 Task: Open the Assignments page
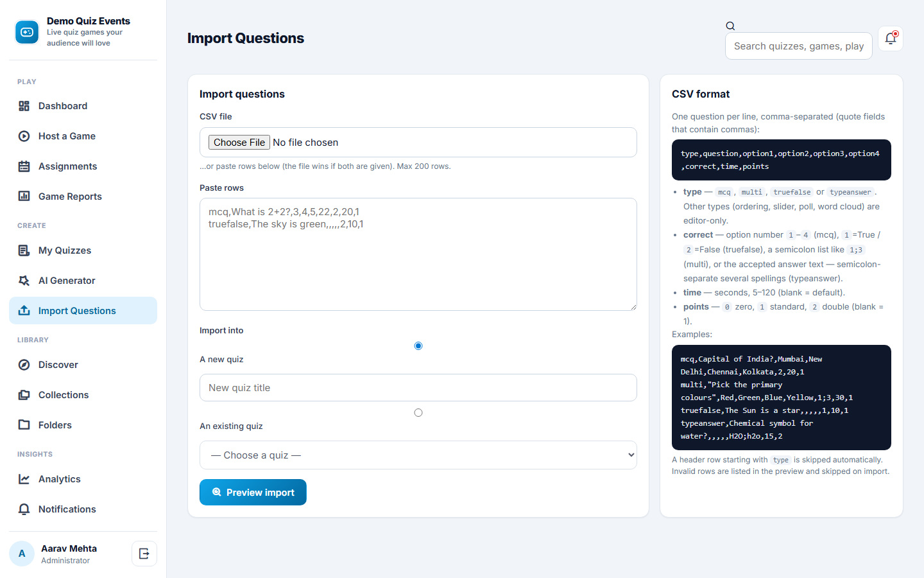[x=83, y=166]
